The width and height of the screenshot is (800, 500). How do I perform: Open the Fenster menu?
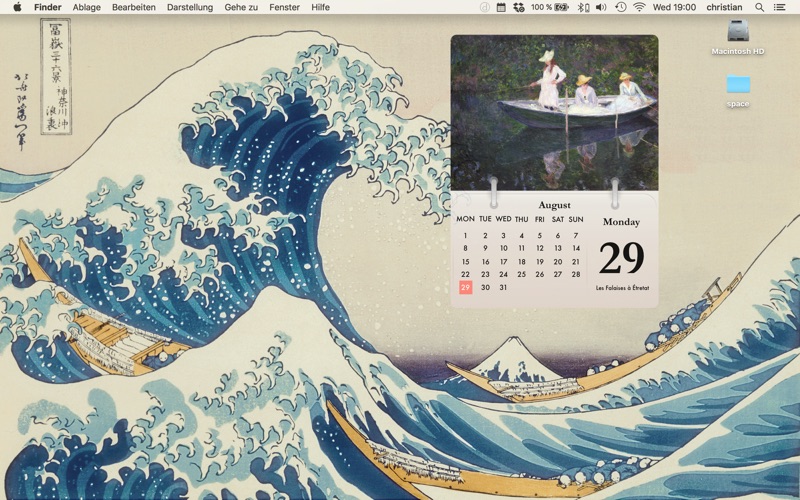coord(285,7)
